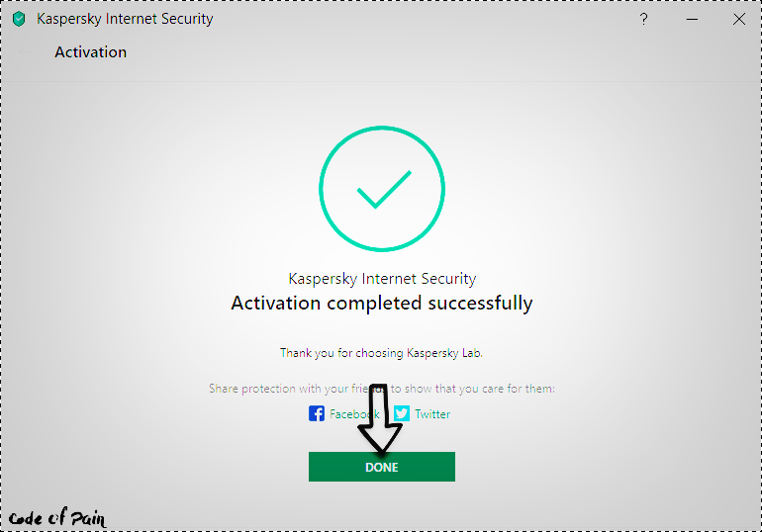This screenshot has height=532, width=762.
Task: Click the Twitter bird icon
Action: (x=402, y=413)
